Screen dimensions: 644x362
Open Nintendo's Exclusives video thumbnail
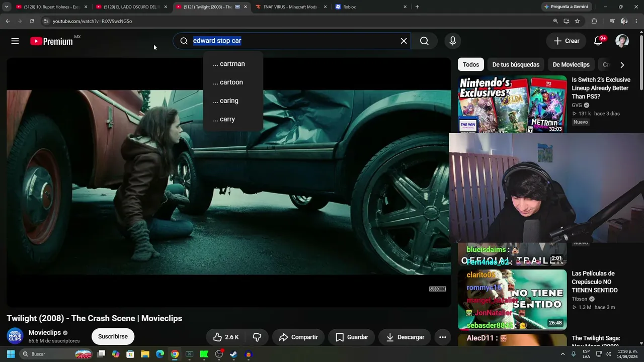point(512,104)
